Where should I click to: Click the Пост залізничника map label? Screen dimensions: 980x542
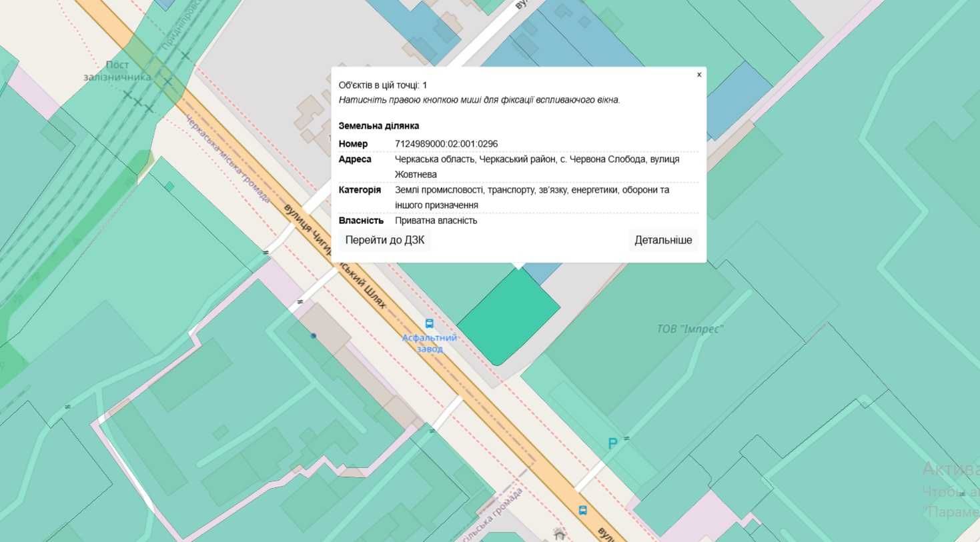[x=117, y=71]
